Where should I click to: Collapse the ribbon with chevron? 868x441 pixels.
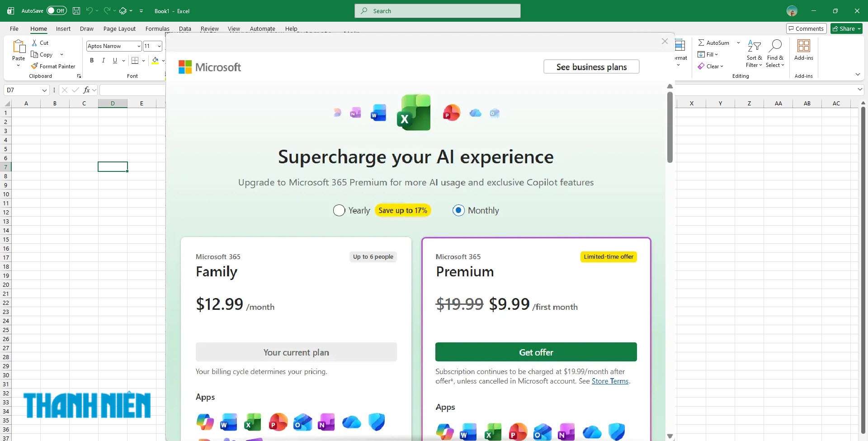click(x=858, y=74)
